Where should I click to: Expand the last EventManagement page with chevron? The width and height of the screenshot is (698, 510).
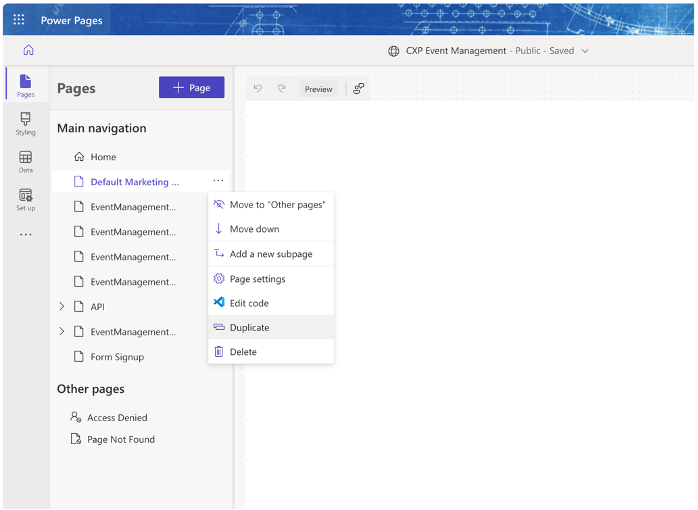click(x=61, y=331)
